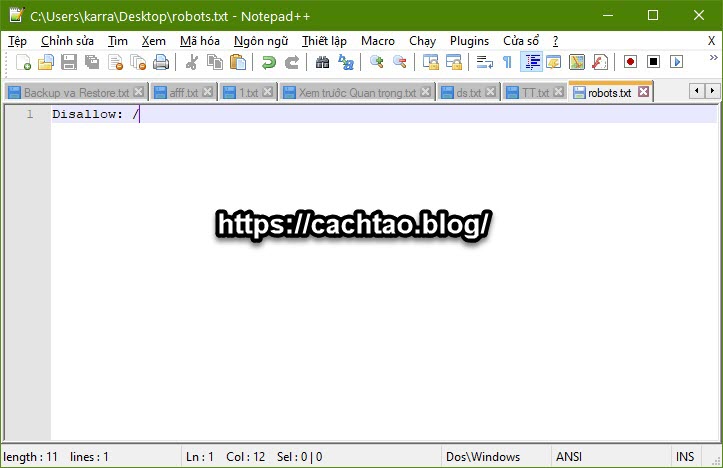This screenshot has width=723, height=468.
Task: Switch to Xem trước Quan trọng.txt tab
Action: 357,93
